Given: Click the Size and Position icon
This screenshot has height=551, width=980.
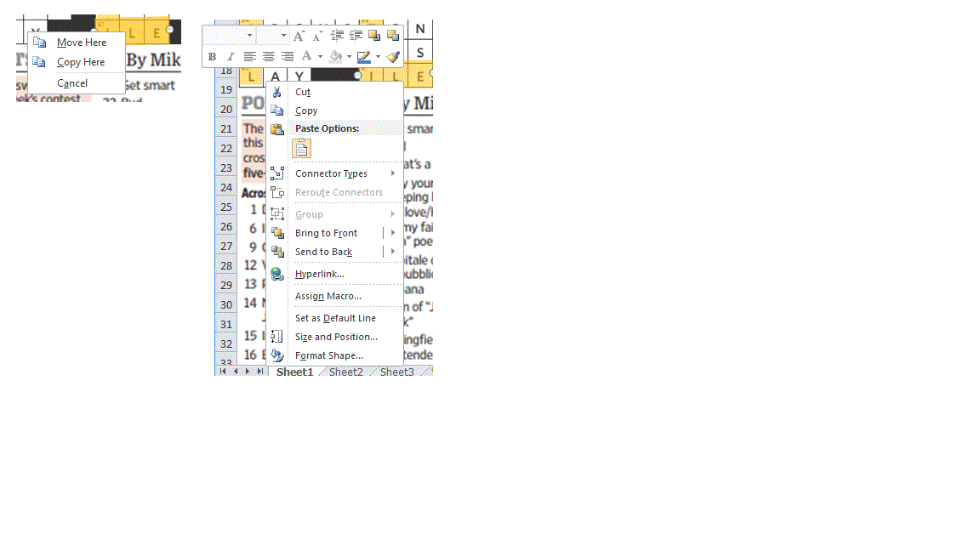Looking at the screenshot, I should (x=276, y=337).
